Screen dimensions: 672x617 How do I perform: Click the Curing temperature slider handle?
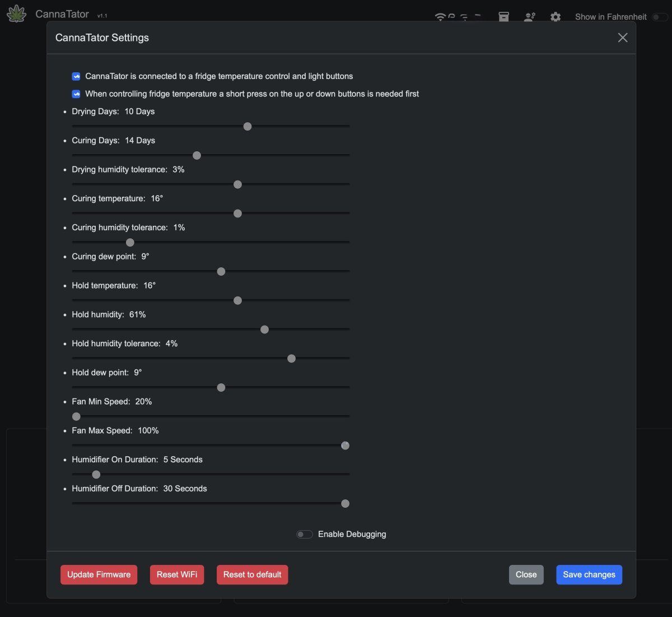click(237, 214)
